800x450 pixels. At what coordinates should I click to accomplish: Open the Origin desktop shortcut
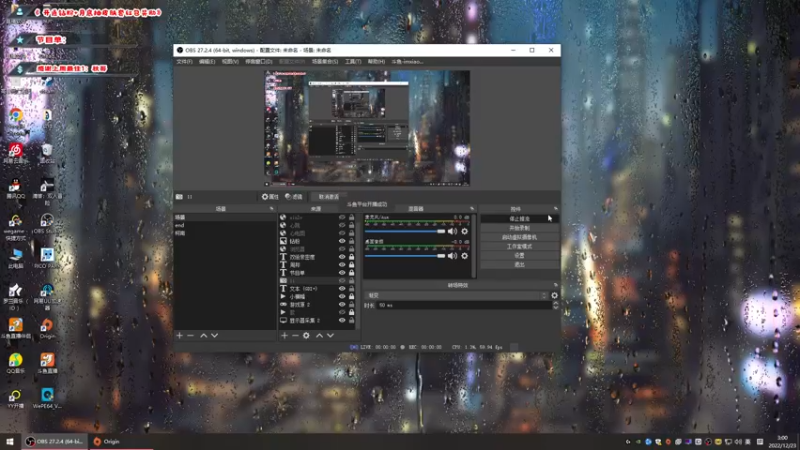47,329
